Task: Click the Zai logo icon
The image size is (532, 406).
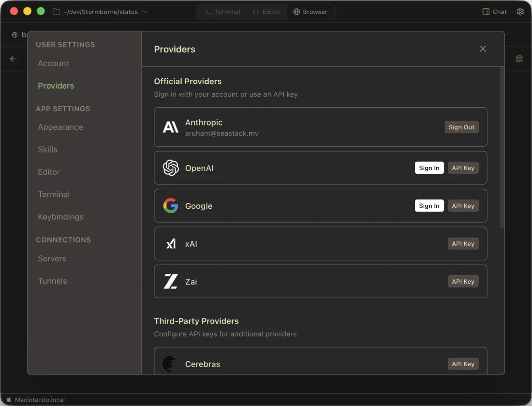Action: pos(170,281)
